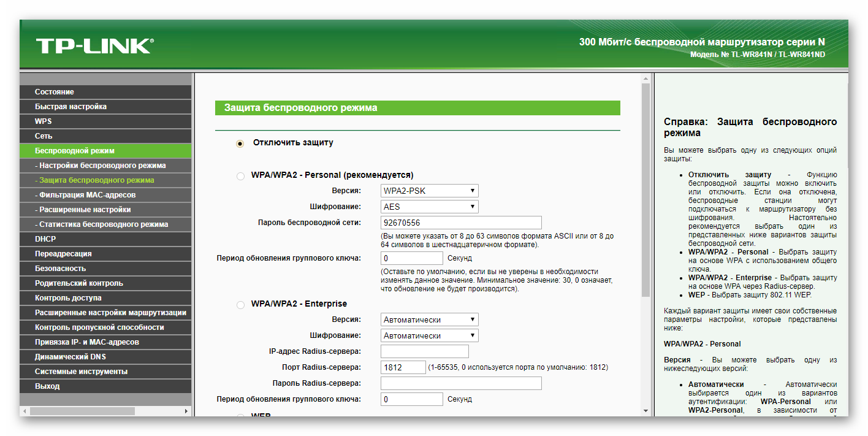
Task: Select WPA/WPA2 - Personal radio option
Action: 240,176
